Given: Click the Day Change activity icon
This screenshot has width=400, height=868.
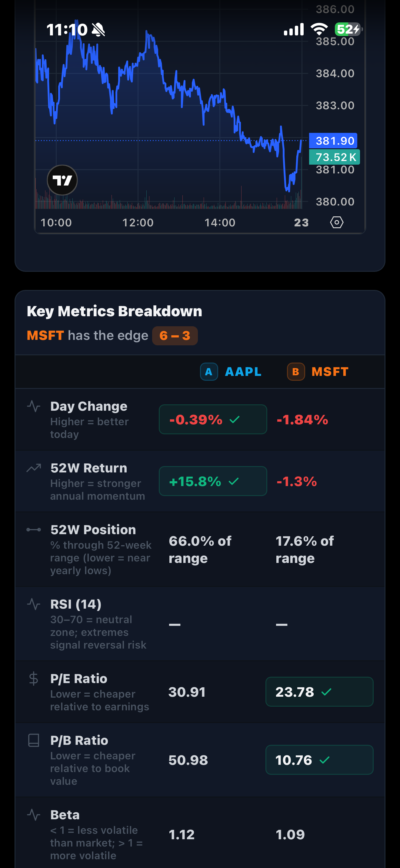Looking at the screenshot, I should click(x=33, y=407).
